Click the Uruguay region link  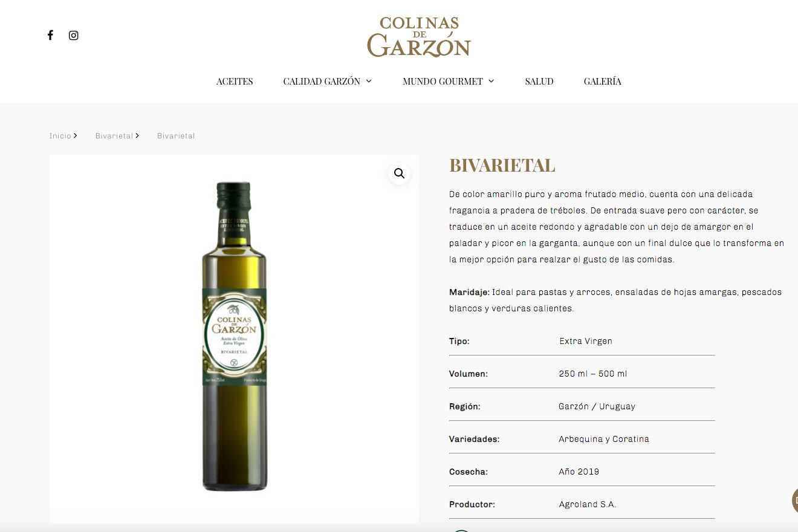[x=617, y=406]
